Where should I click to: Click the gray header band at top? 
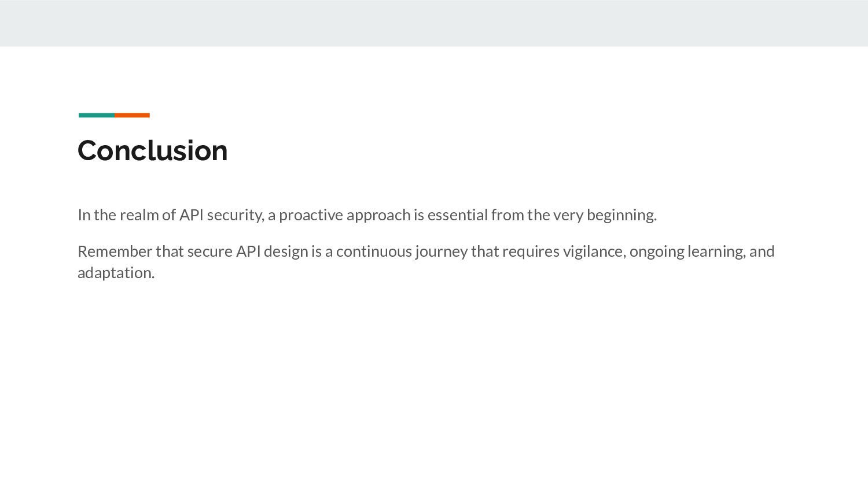point(434,23)
